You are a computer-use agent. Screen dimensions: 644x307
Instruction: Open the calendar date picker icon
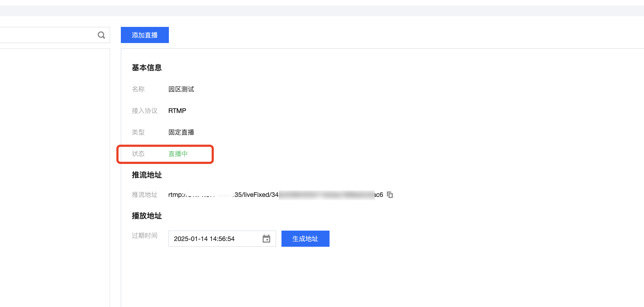point(266,239)
